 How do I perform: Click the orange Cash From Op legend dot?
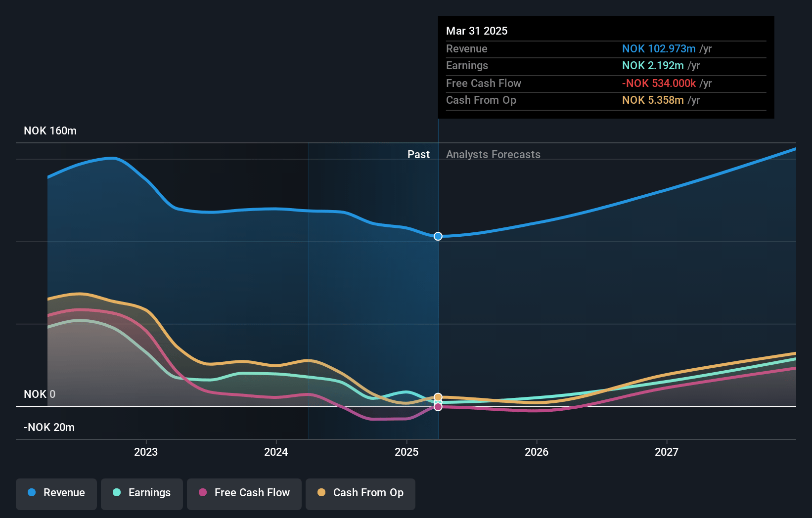pyautogui.click(x=321, y=492)
